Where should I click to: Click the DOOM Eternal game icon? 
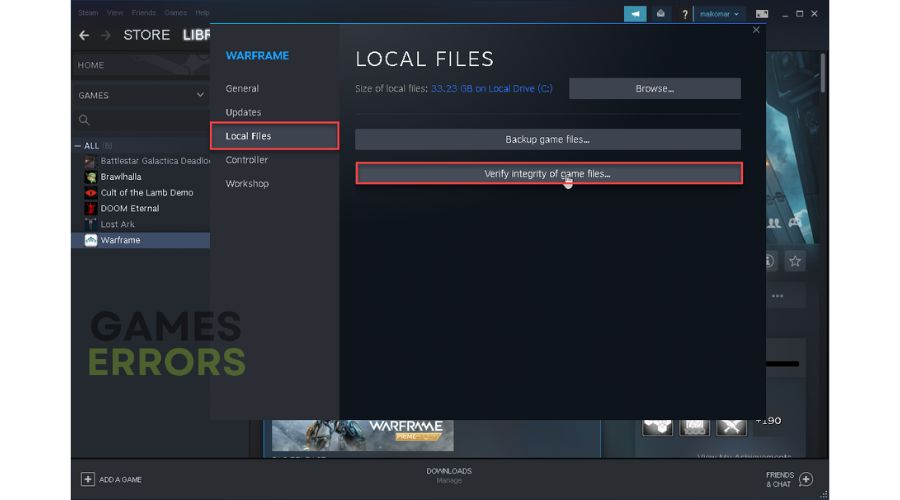click(x=91, y=208)
